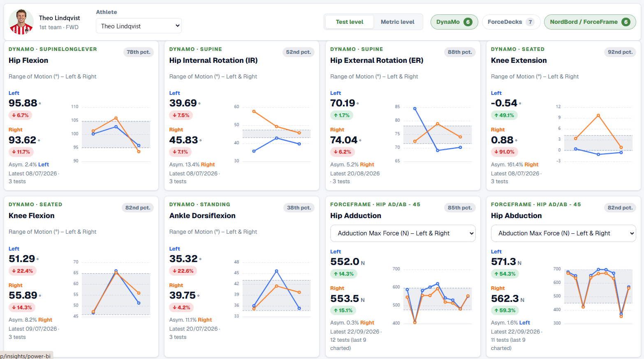Click the 553.5 N right value in Hip Adduction

(x=347, y=299)
